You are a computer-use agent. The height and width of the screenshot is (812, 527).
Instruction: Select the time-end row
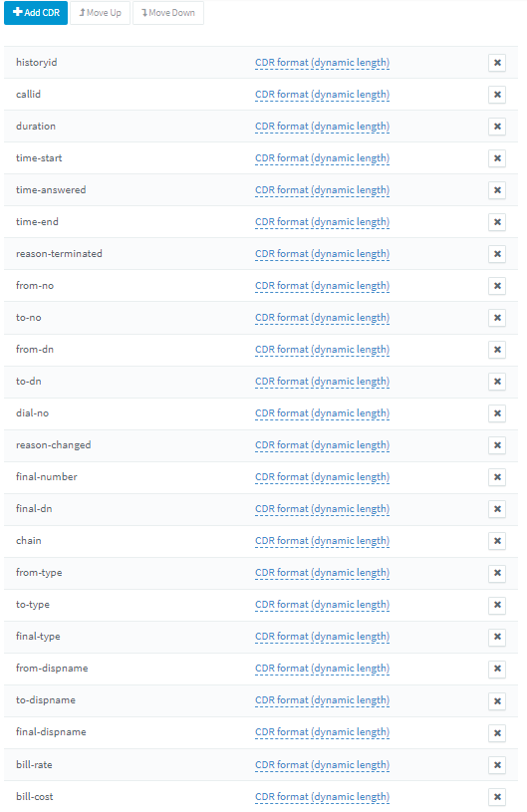261,221
